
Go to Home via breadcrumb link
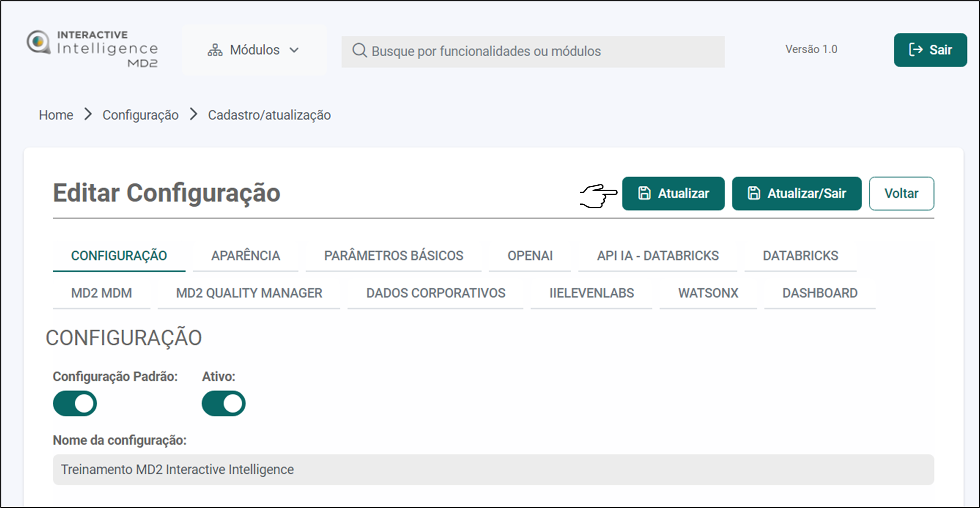(x=56, y=115)
